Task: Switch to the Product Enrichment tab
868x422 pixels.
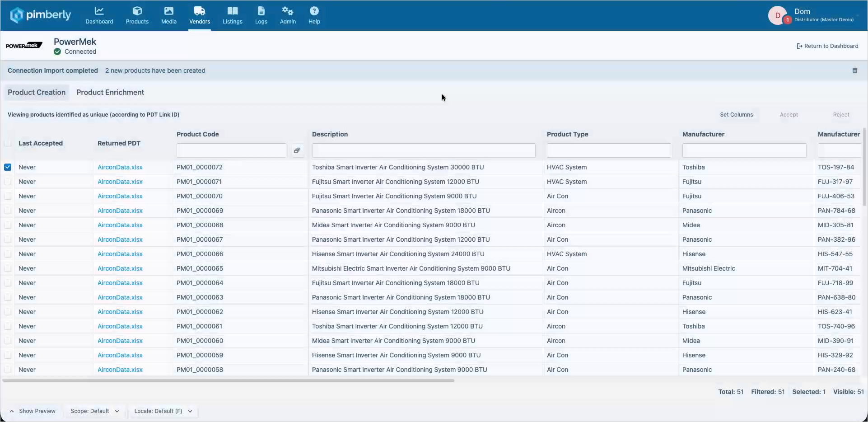Action: 110,92
